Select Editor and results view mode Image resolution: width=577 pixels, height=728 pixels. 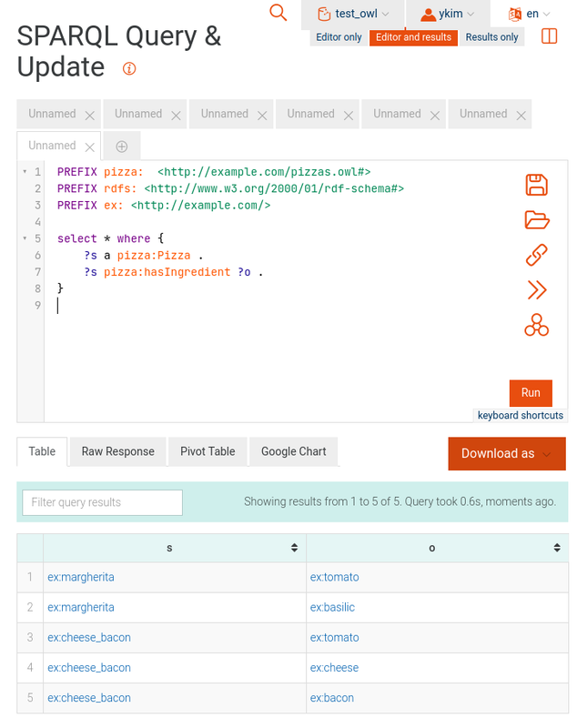click(x=413, y=37)
